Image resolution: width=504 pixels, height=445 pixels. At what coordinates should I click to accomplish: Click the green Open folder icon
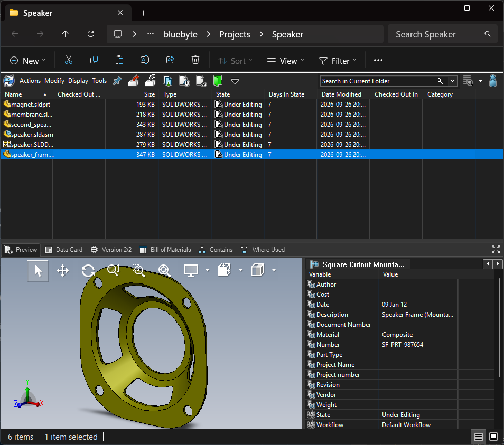218,81
